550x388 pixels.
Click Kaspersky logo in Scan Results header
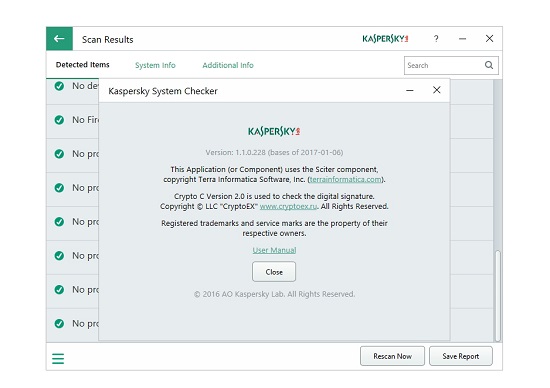tap(385, 39)
